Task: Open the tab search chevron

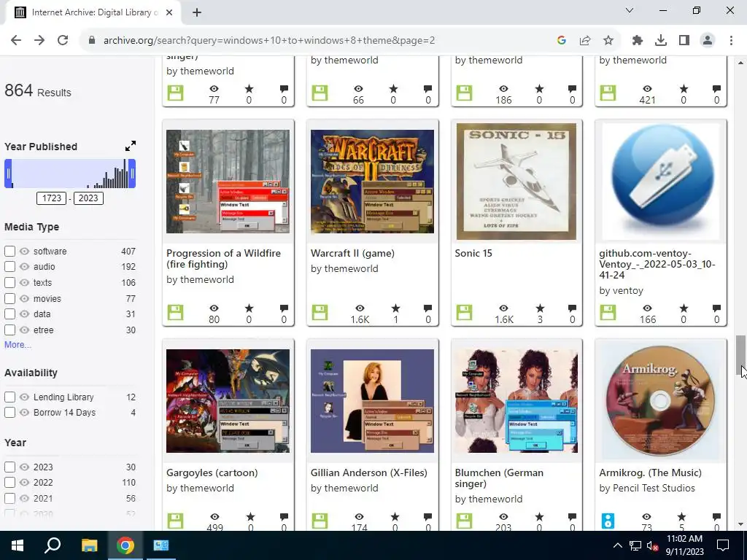Action: [630, 10]
